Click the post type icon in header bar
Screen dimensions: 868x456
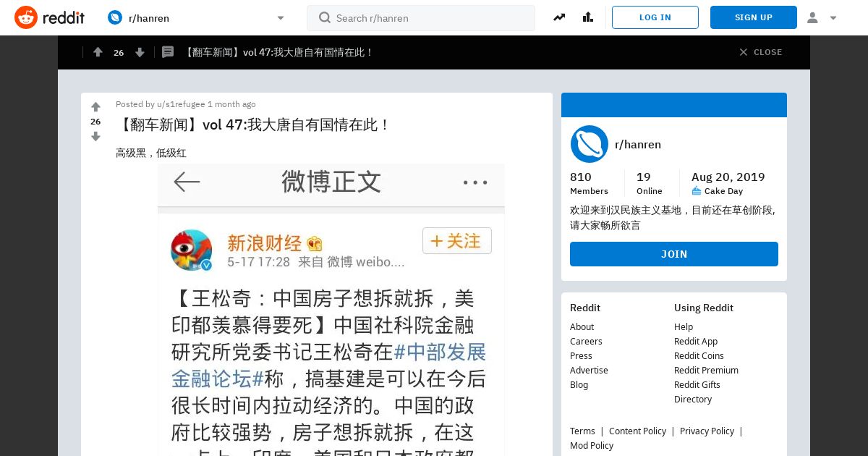tap(168, 52)
